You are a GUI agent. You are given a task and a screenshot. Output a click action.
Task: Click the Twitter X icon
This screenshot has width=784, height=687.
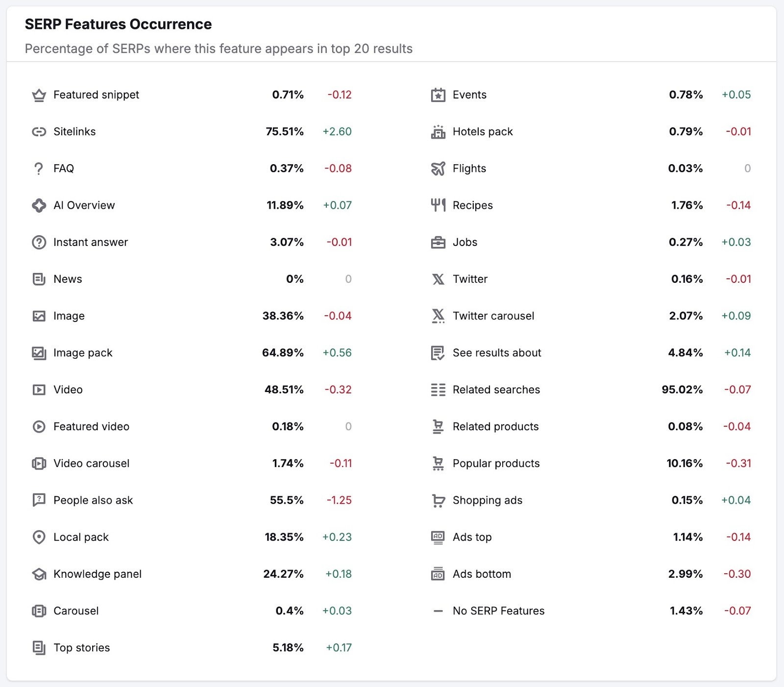coord(438,279)
